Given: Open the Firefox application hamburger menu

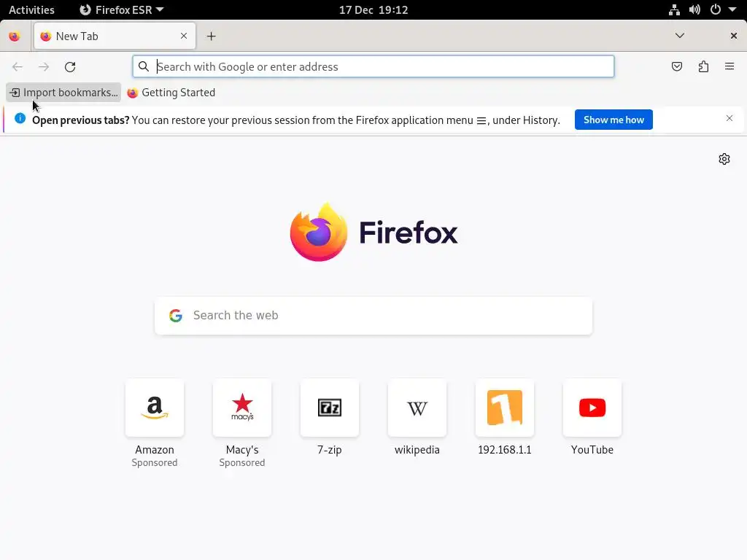Looking at the screenshot, I should tap(729, 66).
